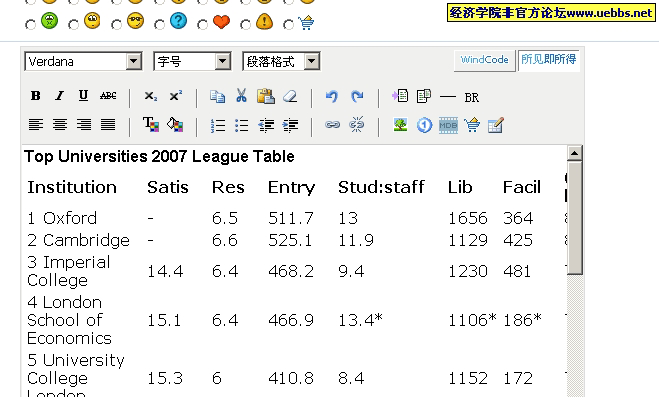
Task: Apply italic formatting
Action: pos(60,96)
